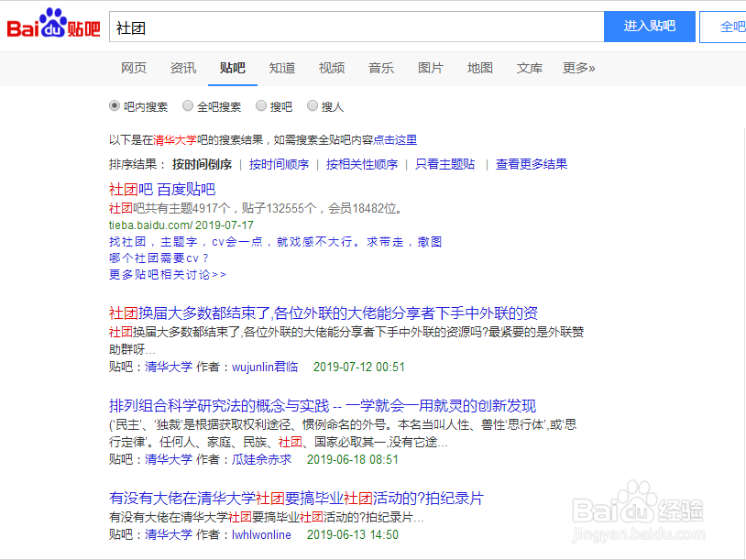Screen dimensions: 746x560
Task: Expand the 更多» menu
Action: (578, 68)
